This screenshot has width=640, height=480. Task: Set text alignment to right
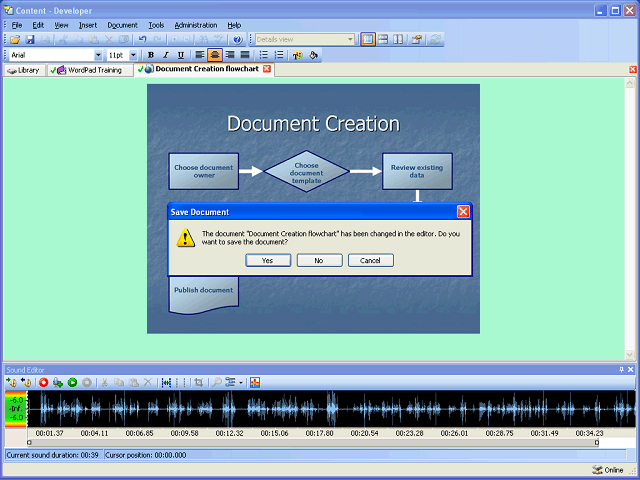tap(230, 55)
